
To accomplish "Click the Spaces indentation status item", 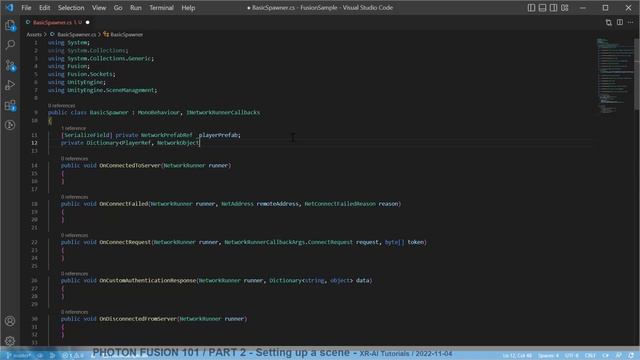I will (548, 356).
